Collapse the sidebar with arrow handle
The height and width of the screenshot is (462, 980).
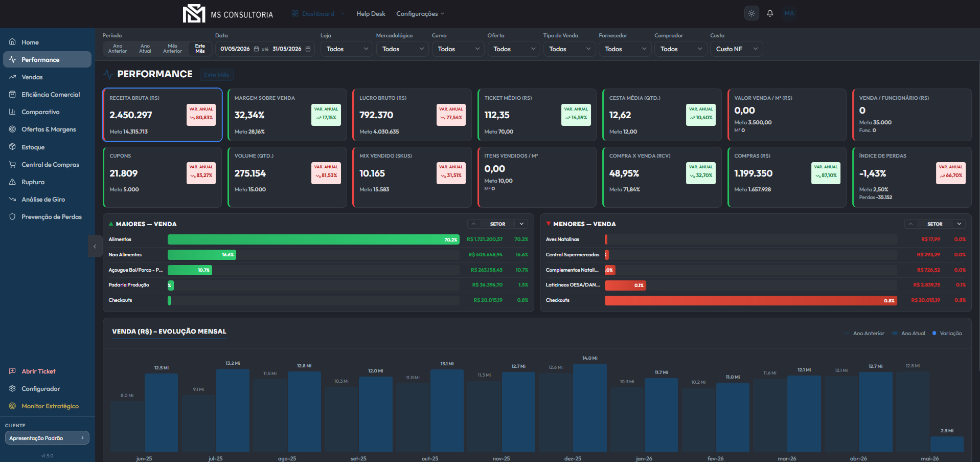click(95, 247)
